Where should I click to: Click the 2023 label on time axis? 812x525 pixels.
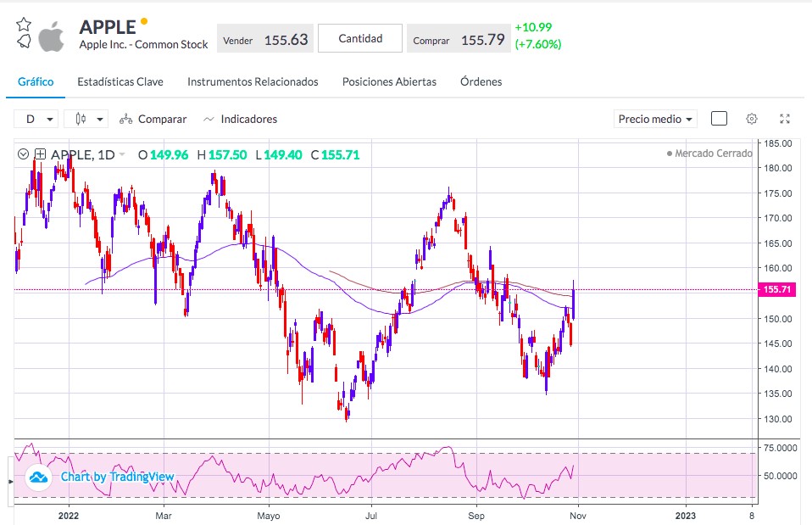(x=686, y=516)
